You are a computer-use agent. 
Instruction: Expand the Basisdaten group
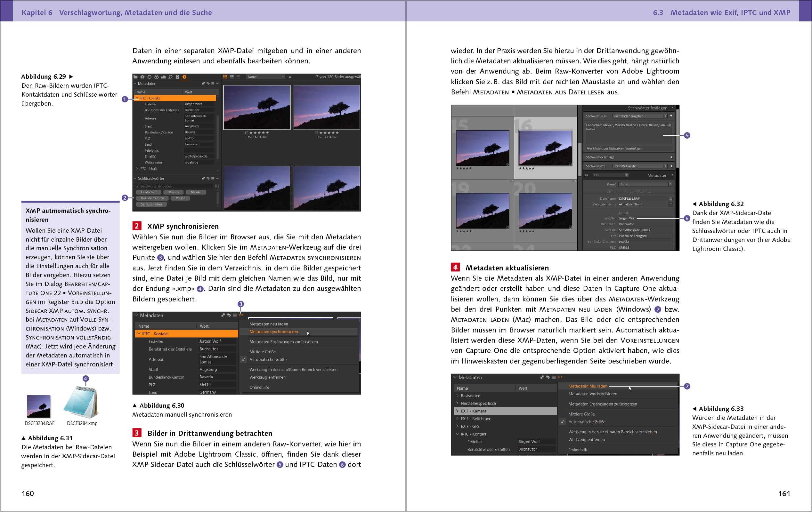click(x=458, y=396)
